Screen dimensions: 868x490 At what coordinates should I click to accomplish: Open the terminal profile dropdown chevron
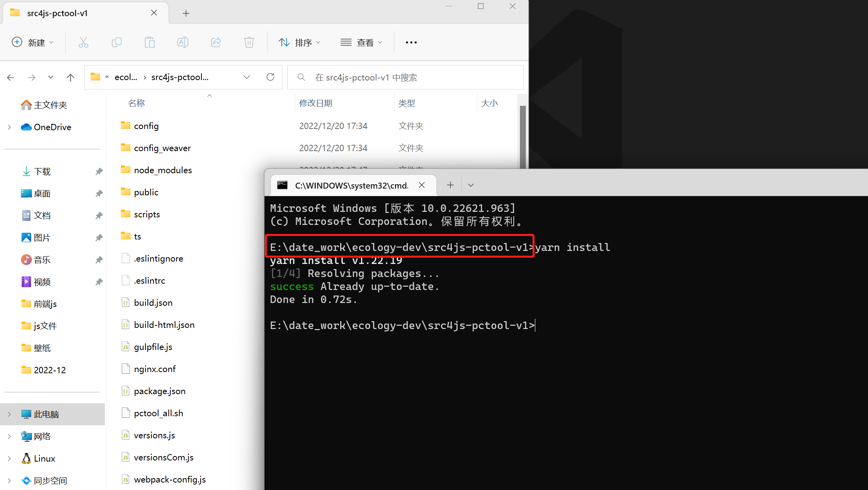(471, 185)
